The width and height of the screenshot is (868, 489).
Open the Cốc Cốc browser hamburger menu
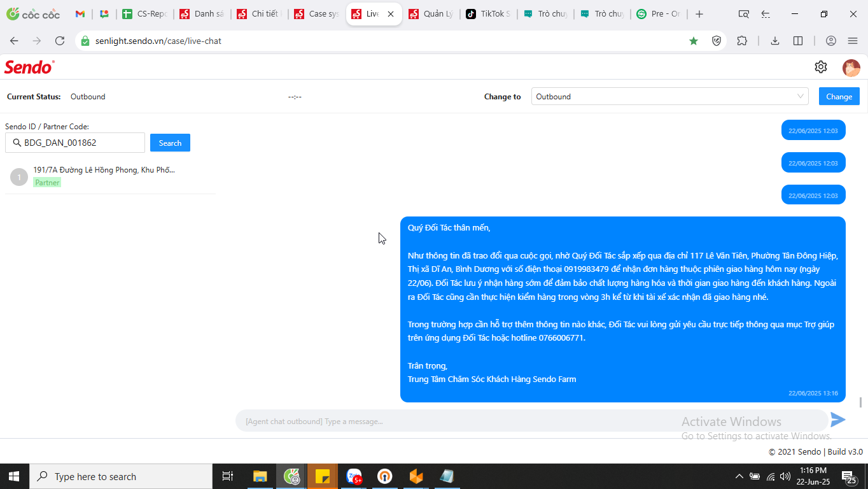pos(853,41)
